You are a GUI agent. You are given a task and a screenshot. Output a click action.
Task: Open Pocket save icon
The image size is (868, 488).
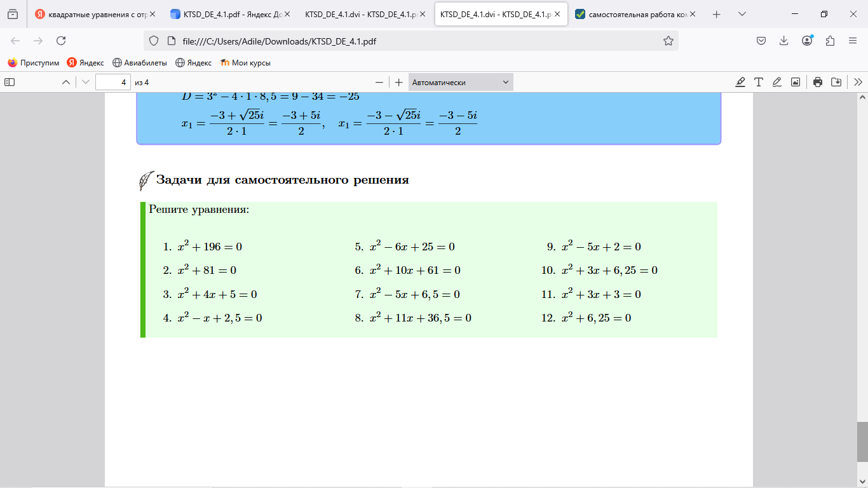[x=761, y=41]
